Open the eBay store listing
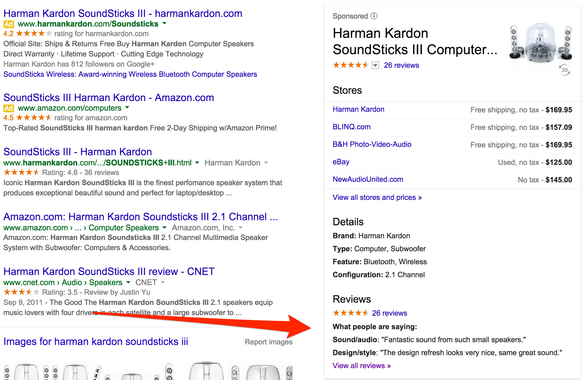 [x=341, y=162]
